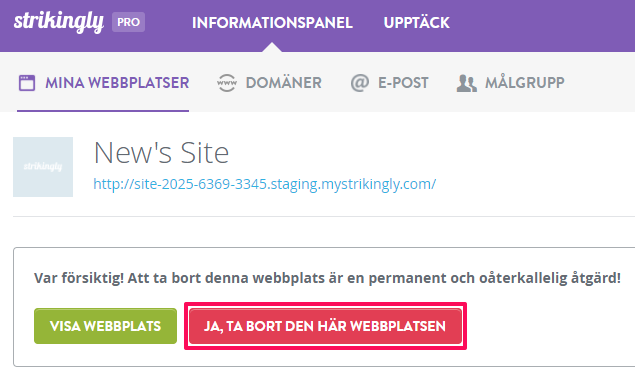635x373 pixels.
Task: Click the New's Site thumbnail
Action: 43,167
